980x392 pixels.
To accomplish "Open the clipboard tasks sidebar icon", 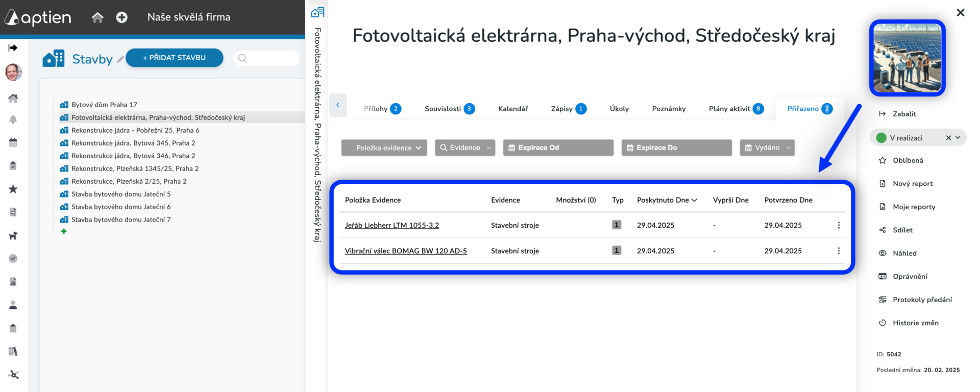I will click(13, 165).
